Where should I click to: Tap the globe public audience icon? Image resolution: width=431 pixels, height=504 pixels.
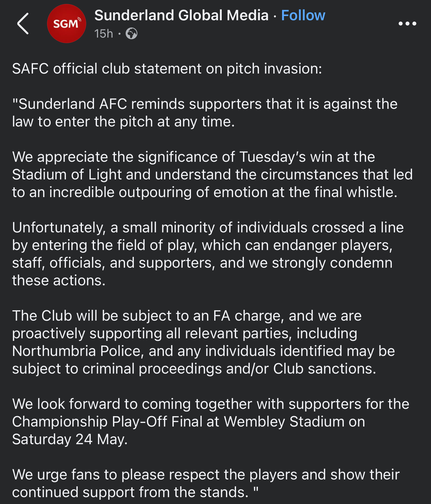coord(132,33)
